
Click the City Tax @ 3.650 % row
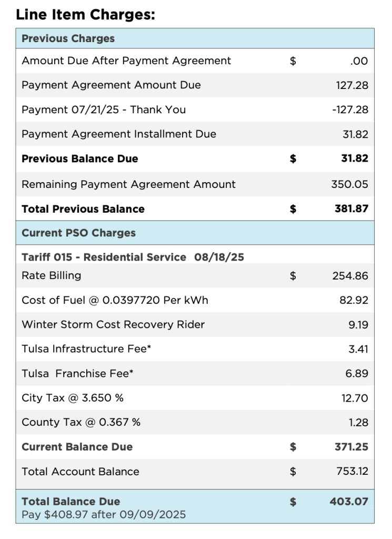coord(73,398)
